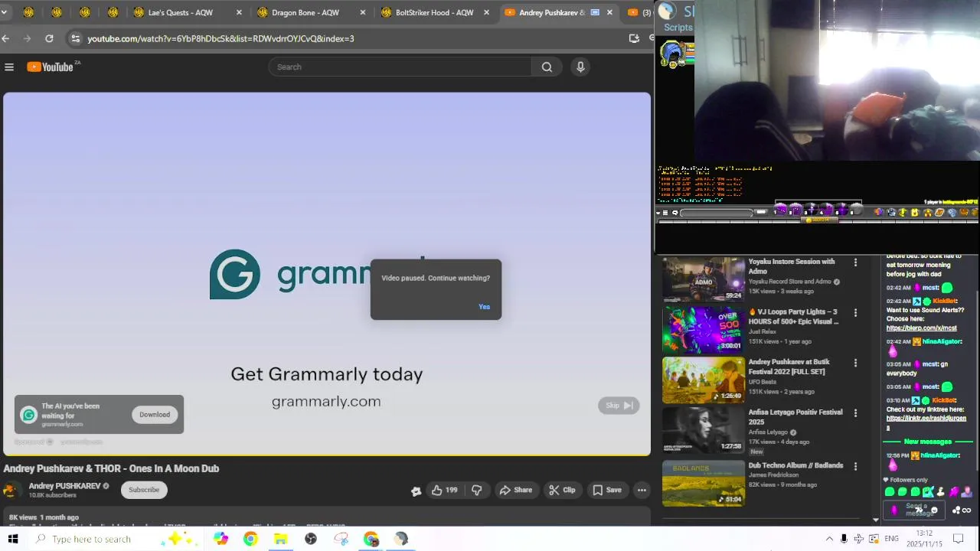Open Google Chrome from the taskbar
980x551 pixels.
click(250, 539)
